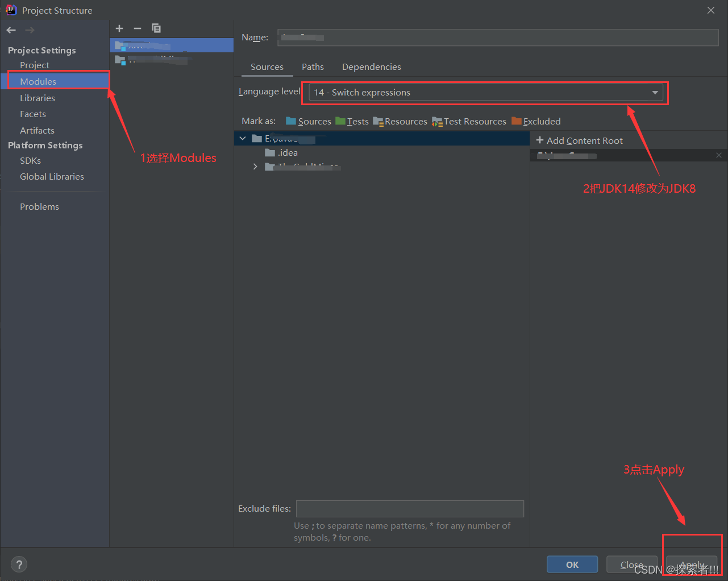Viewport: 728px width, 581px height.
Task: Remove content root with its X icon
Action: (x=719, y=155)
